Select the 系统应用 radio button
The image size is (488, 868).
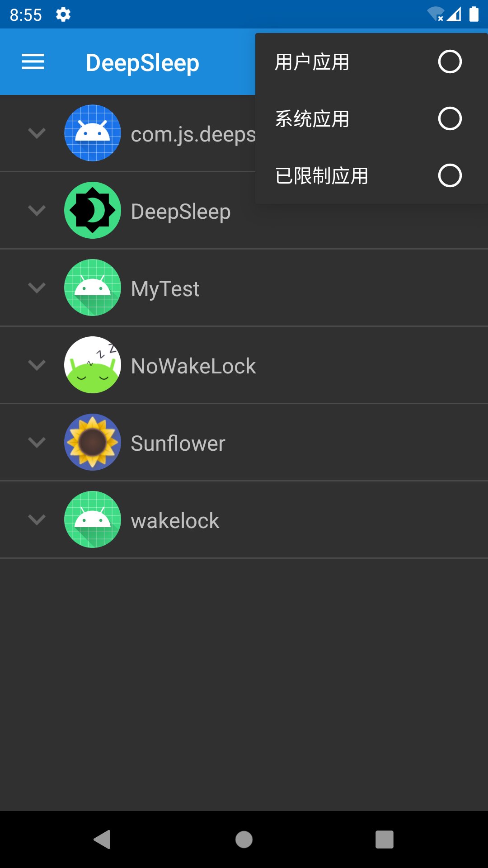click(x=450, y=118)
